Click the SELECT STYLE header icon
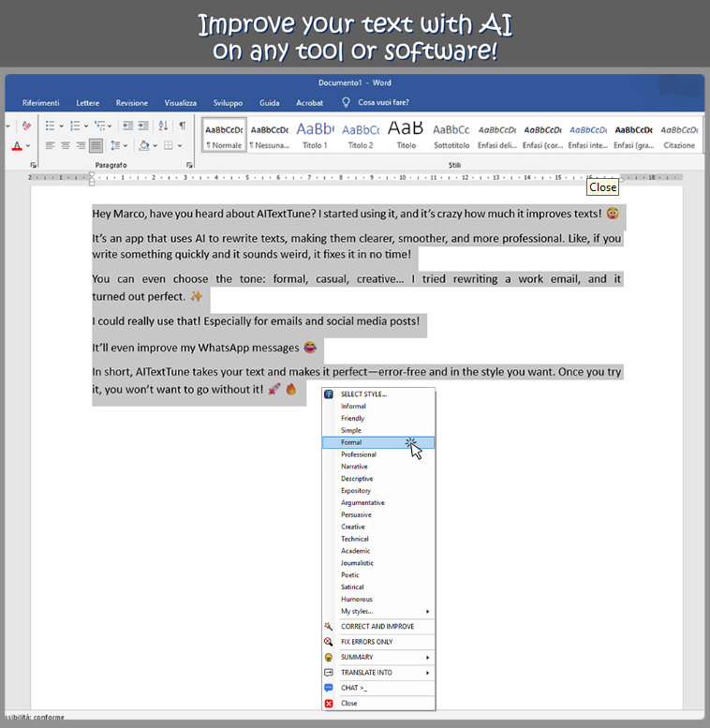 (329, 394)
